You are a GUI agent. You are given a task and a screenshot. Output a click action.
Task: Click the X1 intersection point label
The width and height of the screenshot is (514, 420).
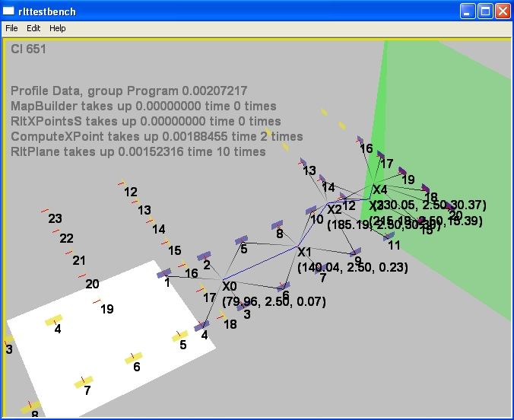click(x=304, y=252)
